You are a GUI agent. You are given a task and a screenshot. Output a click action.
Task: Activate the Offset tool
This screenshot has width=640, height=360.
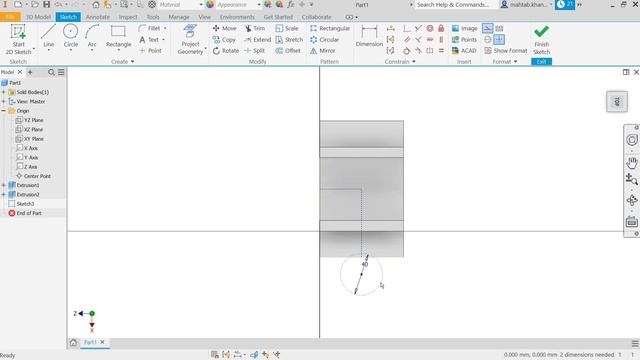[x=288, y=51]
